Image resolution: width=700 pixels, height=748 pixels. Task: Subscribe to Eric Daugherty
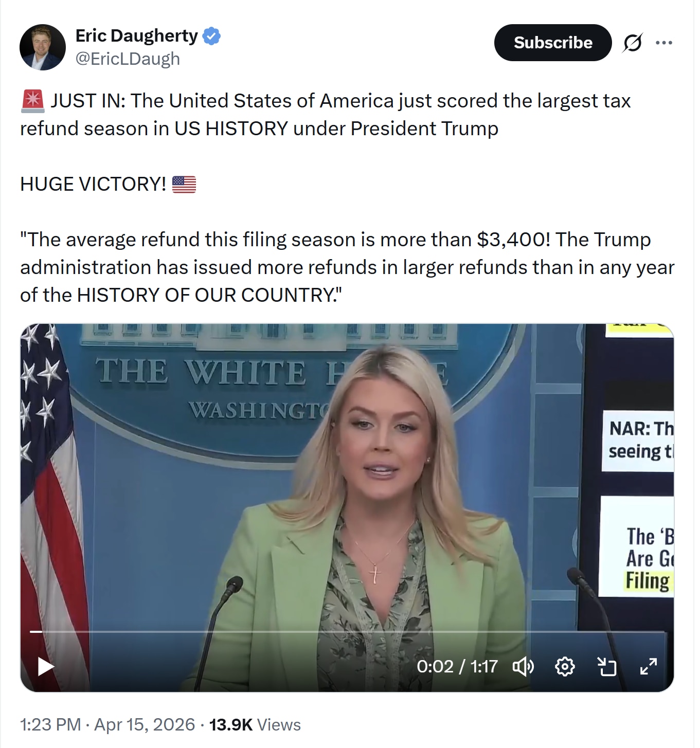pos(553,43)
